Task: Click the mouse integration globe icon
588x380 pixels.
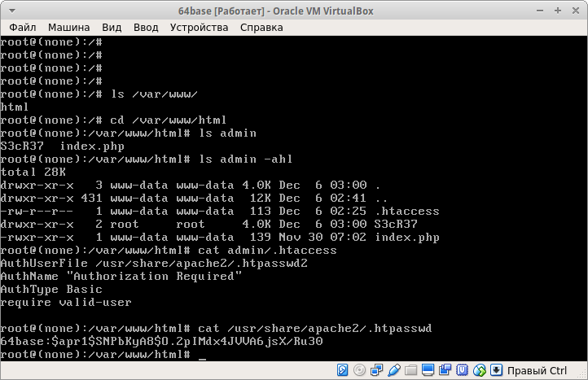Action: pyautogui.click(x=479, y=370)
